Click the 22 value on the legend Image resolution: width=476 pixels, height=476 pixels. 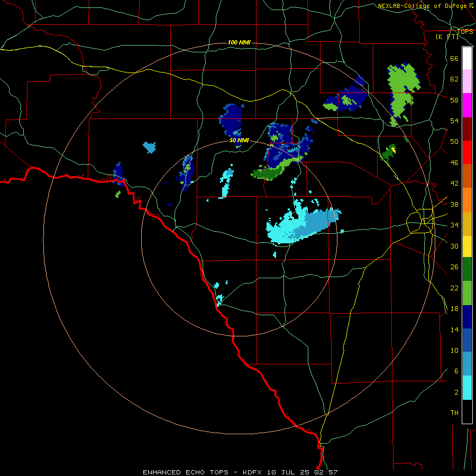pyautogui.click(x=454, y=288)
